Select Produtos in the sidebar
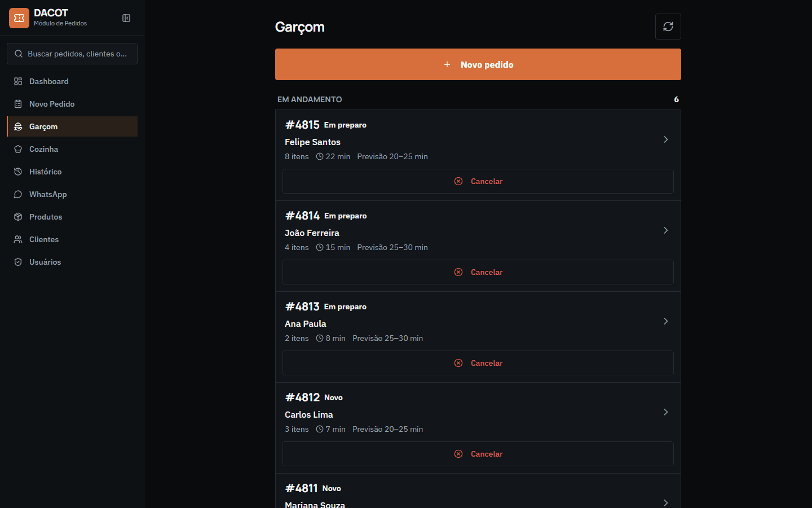Image resolution: width=812 pixels, height=508 pixels. pos(72,217)
